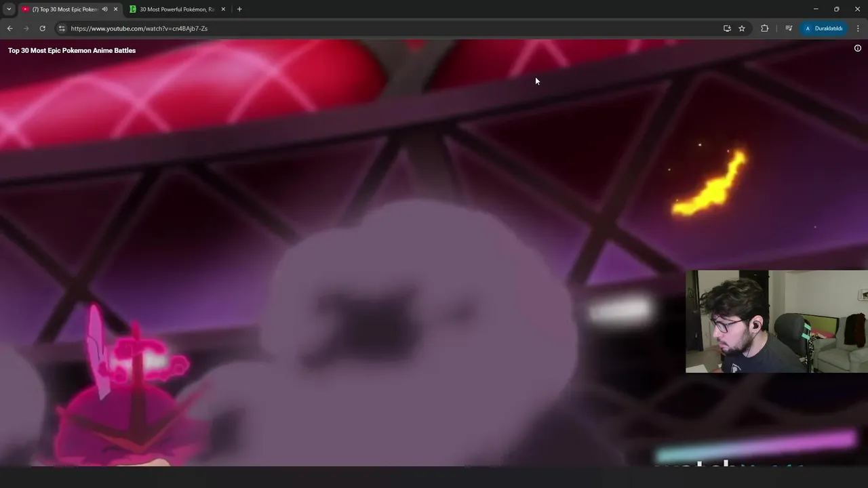Image resolution: width=868 pixels, height=488 pixels.
Task: Click the YouTube URL in the address bar
Action: point(139,28)
